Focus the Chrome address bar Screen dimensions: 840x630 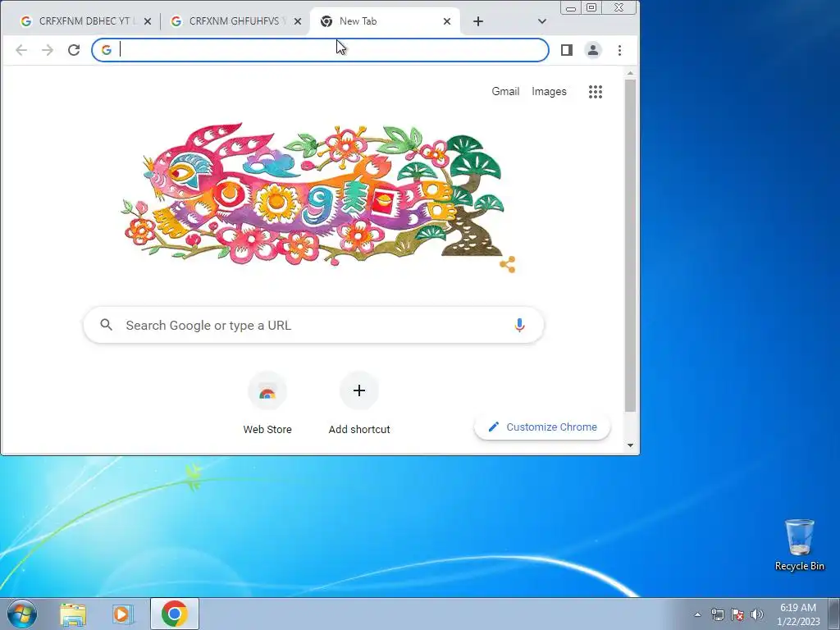(x=321, y=50)
